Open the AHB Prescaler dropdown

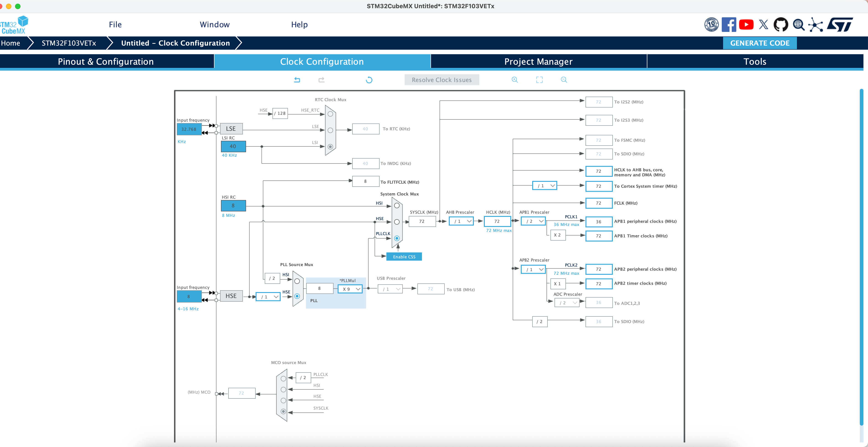coord(461,221)
